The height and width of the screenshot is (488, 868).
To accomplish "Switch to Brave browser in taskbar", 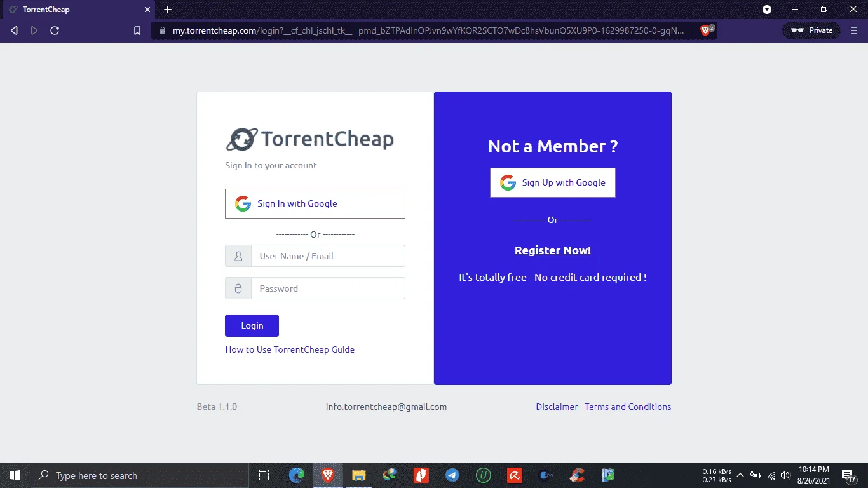I will pos(328,475).
